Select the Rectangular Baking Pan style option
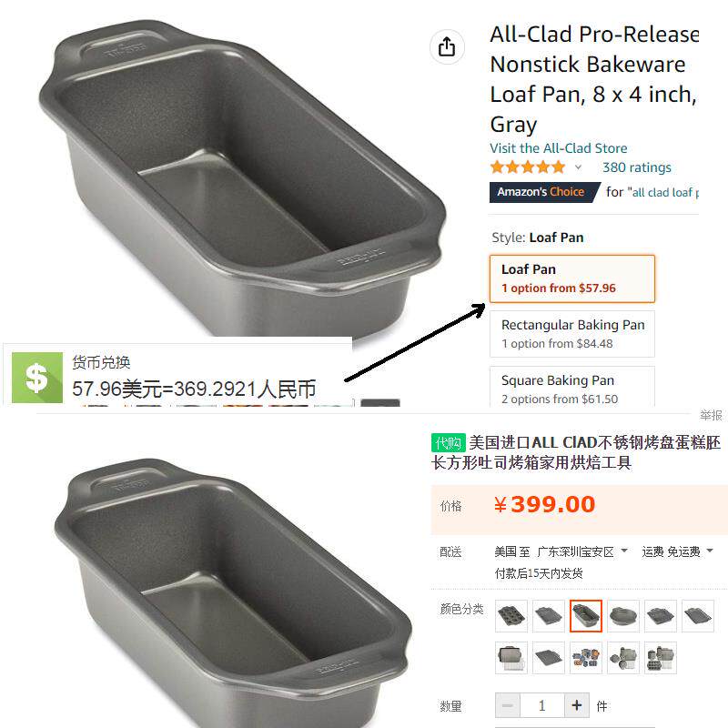This screenshot has width=728, height=728. [572, 334]
